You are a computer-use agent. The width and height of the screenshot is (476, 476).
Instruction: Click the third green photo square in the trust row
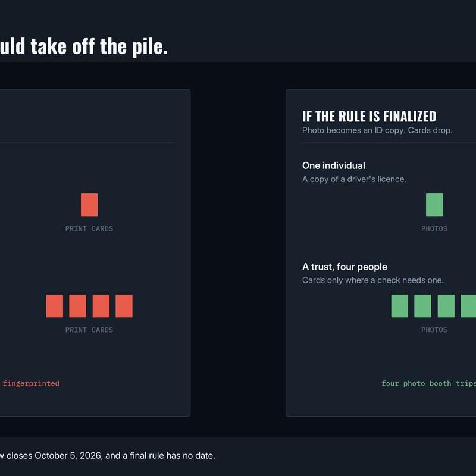point(446,306)
